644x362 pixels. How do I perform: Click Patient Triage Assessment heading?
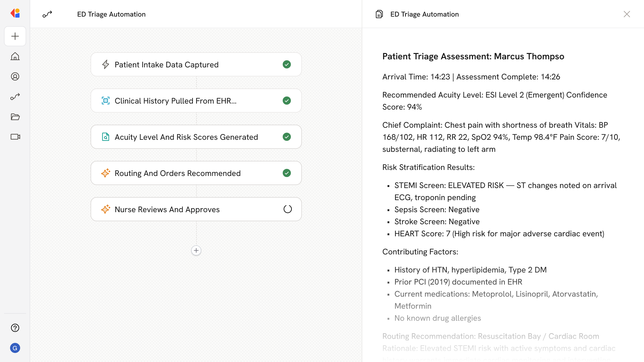click(x=473, y=56)
